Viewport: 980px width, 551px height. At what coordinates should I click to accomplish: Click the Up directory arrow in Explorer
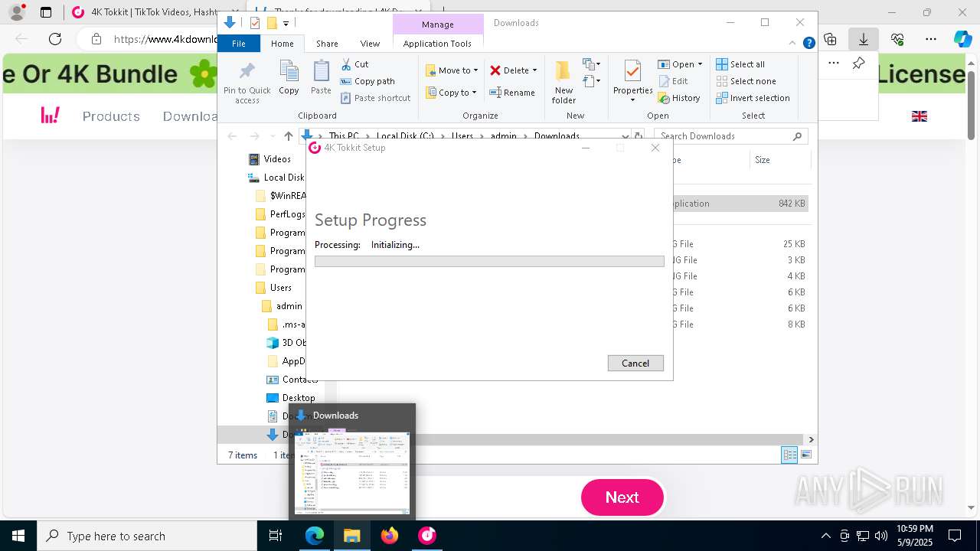(288, 136)
